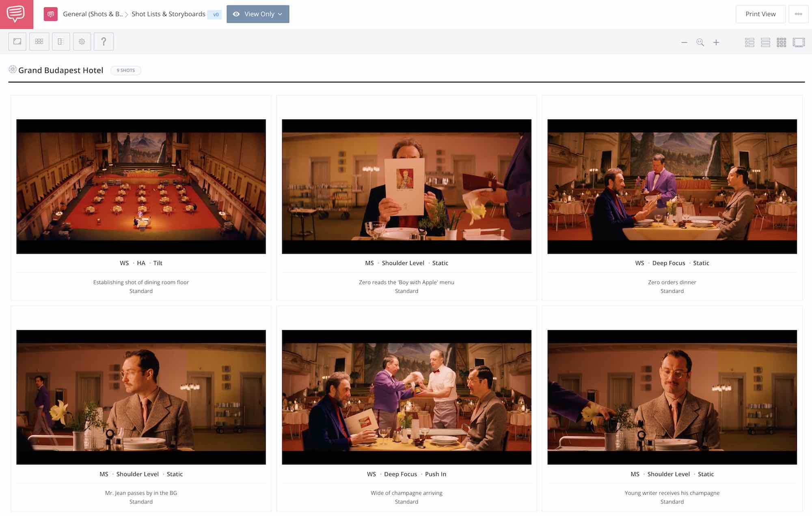
Task: Click the 'Zero orders dinner' description
Action: [x=672, y=282]
